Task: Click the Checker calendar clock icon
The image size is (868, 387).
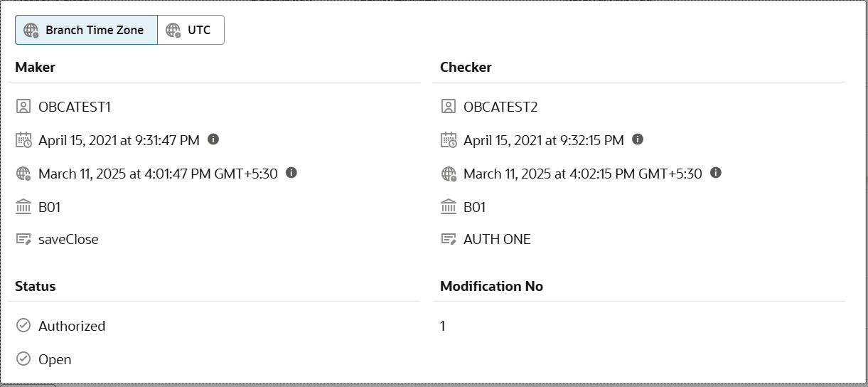Action: [x=449, y=139]
